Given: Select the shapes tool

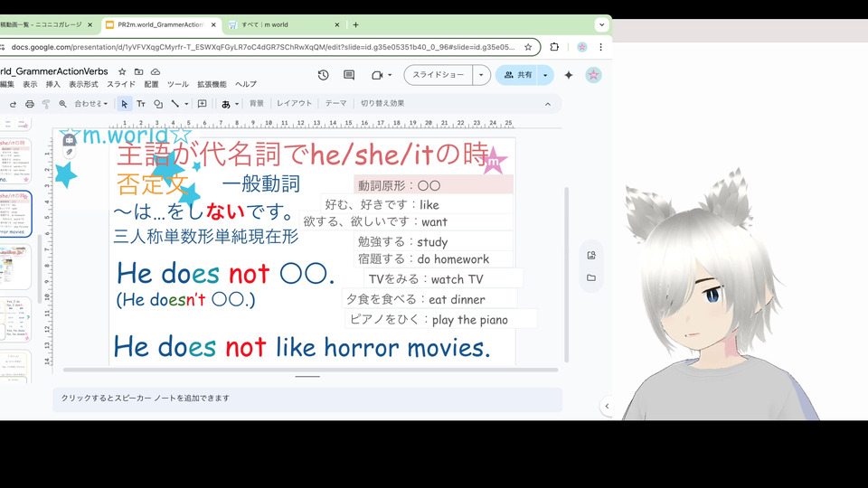Looking at the screenshot, I should coord(158,103).
